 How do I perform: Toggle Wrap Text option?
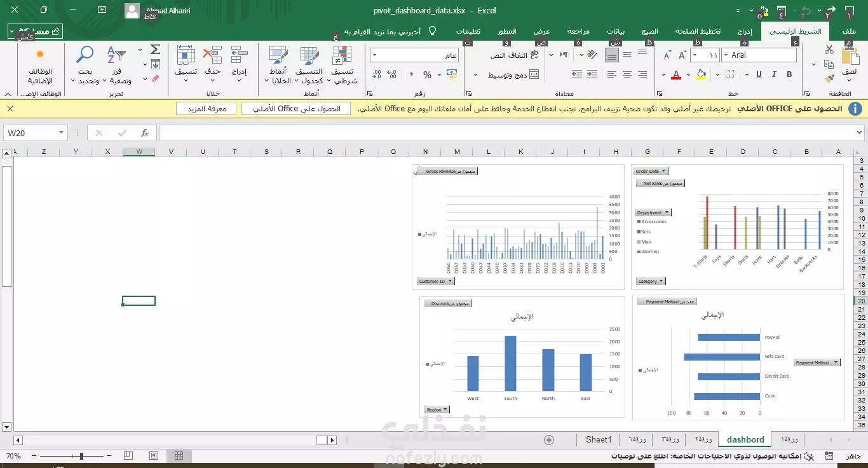tap(513, 55)
